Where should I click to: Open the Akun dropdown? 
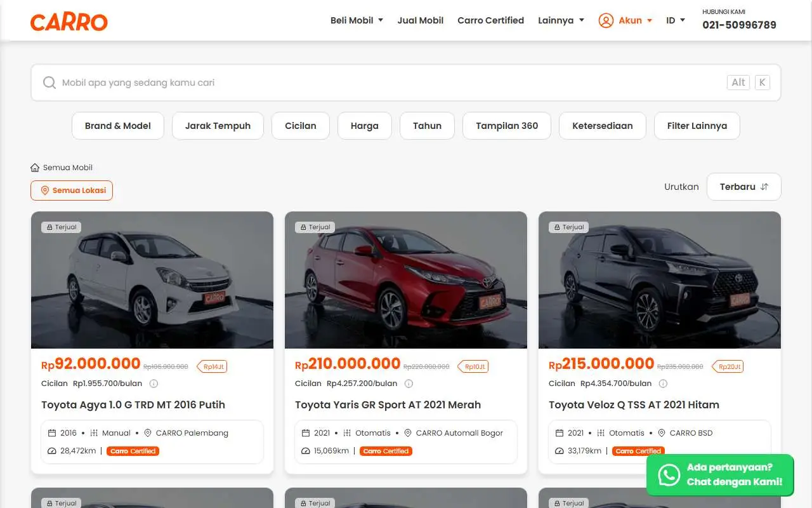coord(625,20)
